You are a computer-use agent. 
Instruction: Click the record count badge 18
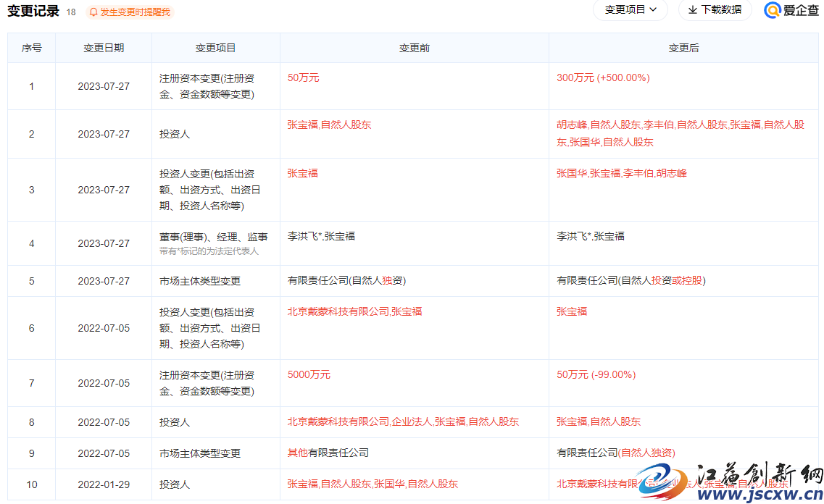tap(71, 12)
